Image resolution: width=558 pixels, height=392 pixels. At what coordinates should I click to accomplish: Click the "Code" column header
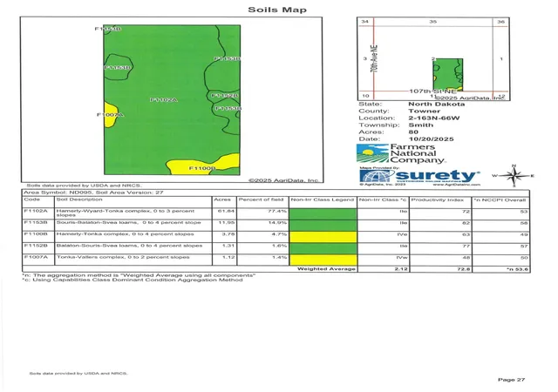click(x=31, y=199)
